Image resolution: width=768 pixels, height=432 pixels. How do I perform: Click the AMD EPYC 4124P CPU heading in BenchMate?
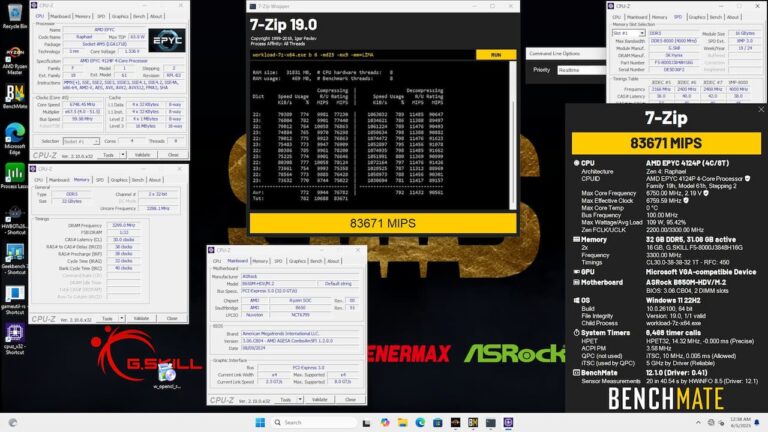click(x=687, y=163)
